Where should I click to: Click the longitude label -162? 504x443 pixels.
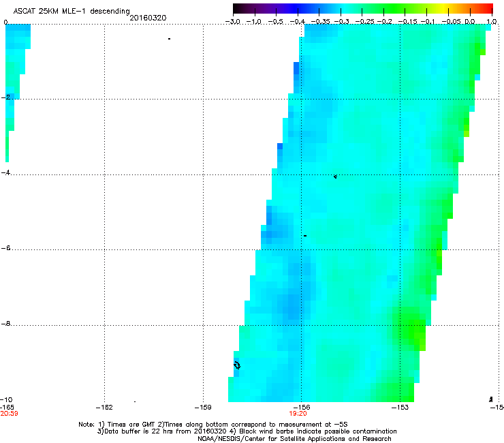pyautogui.click(x=104, y=408)
